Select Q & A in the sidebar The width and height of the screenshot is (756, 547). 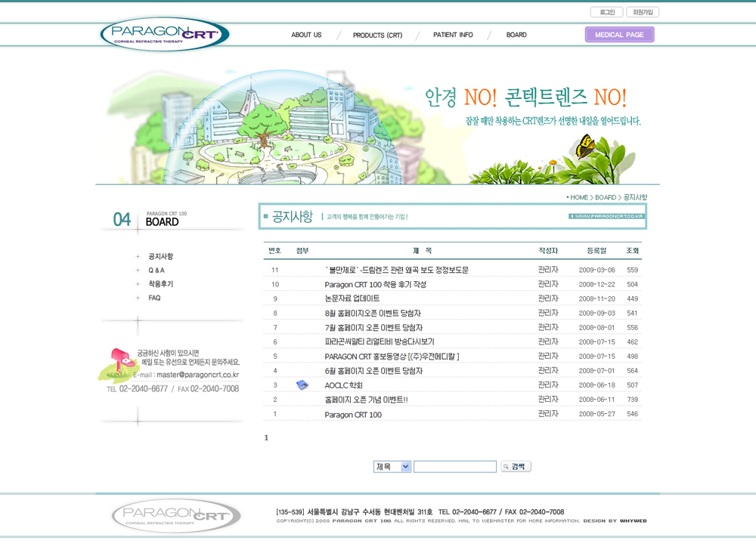point(156,270)
